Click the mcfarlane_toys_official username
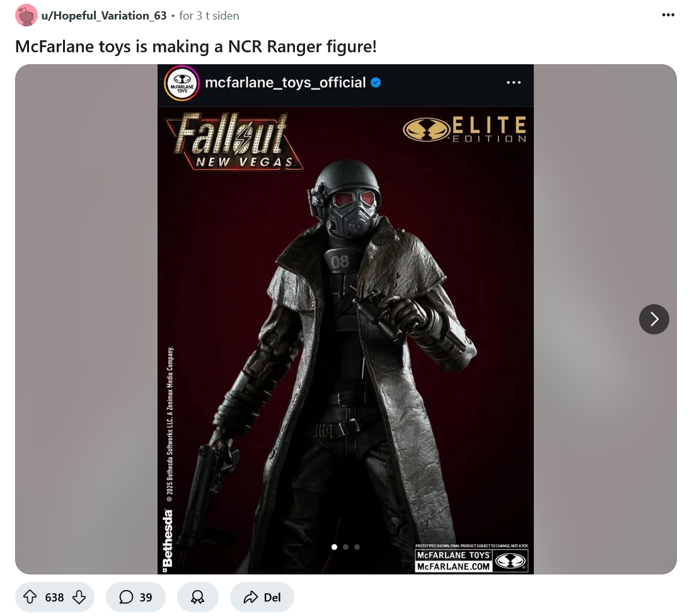692x616 pixels. click(x=285, y=83)
